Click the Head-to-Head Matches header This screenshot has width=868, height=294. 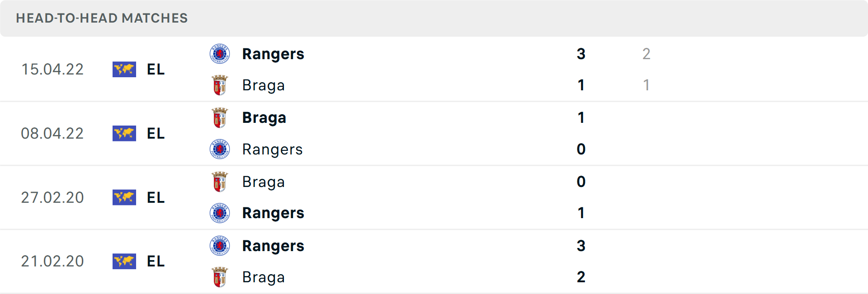(x=102, y=18)
